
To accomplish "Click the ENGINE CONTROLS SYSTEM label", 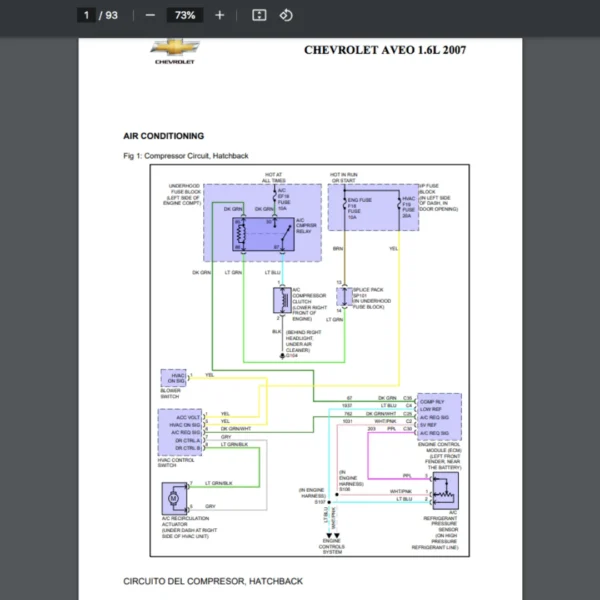I will tap(331, 546).
